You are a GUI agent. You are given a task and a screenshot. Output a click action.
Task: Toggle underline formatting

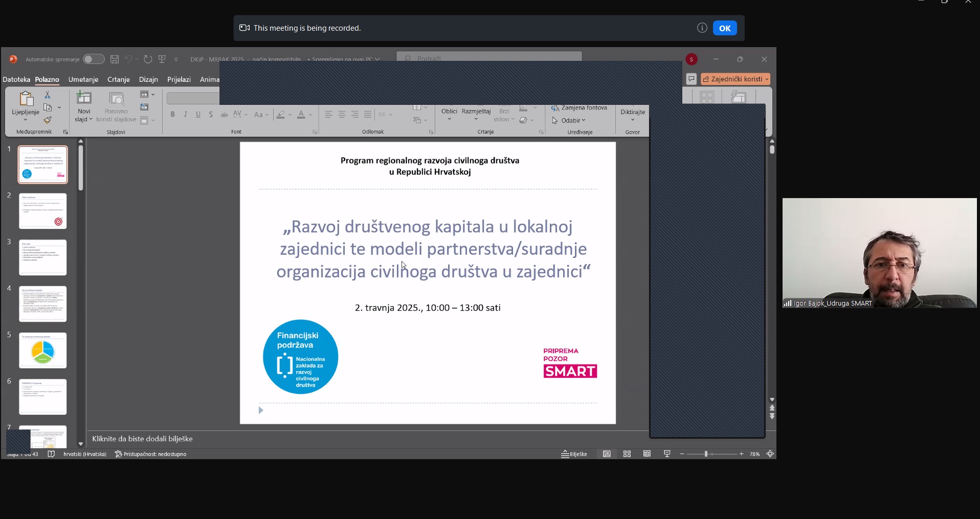[198, 115]
